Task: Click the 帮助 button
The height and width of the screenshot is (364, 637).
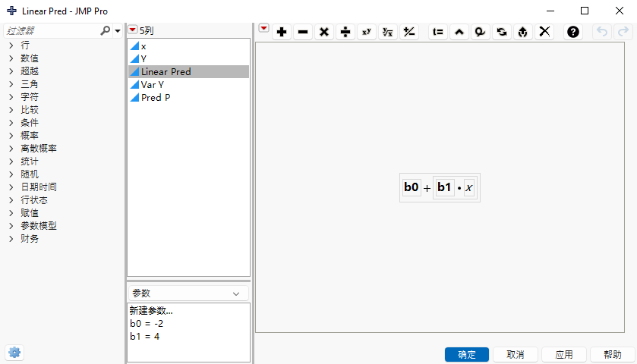Action: click(x=613, y=355)
